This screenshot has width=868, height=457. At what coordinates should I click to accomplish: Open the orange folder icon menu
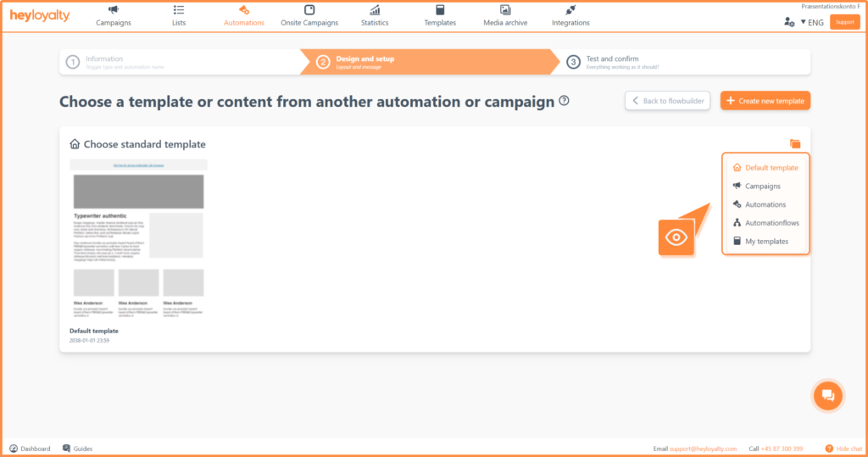click(x=794, y=144)
